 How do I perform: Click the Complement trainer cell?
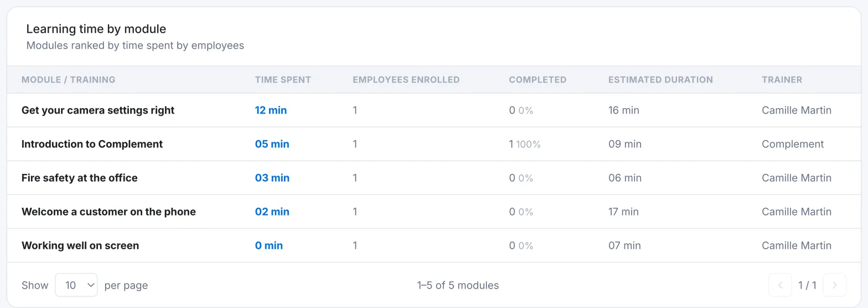(793, 144)
